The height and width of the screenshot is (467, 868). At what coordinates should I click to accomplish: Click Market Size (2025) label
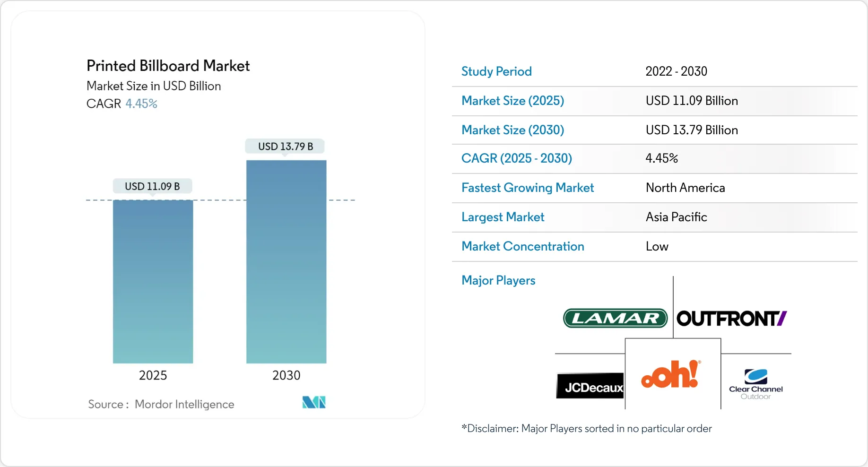pos(512,101)
